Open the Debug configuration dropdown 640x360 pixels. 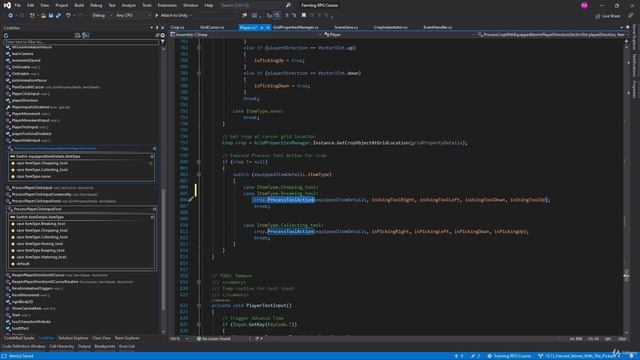(101, 16)
